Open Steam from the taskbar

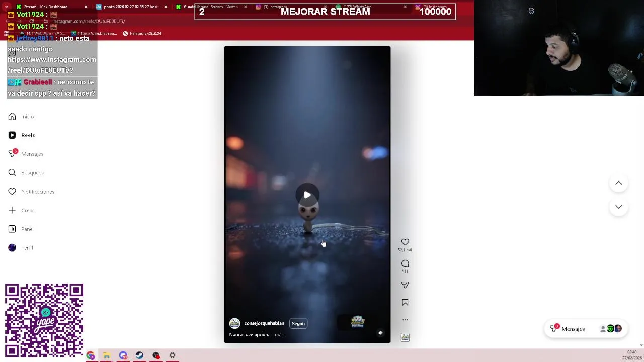click(x=139, y=356)
